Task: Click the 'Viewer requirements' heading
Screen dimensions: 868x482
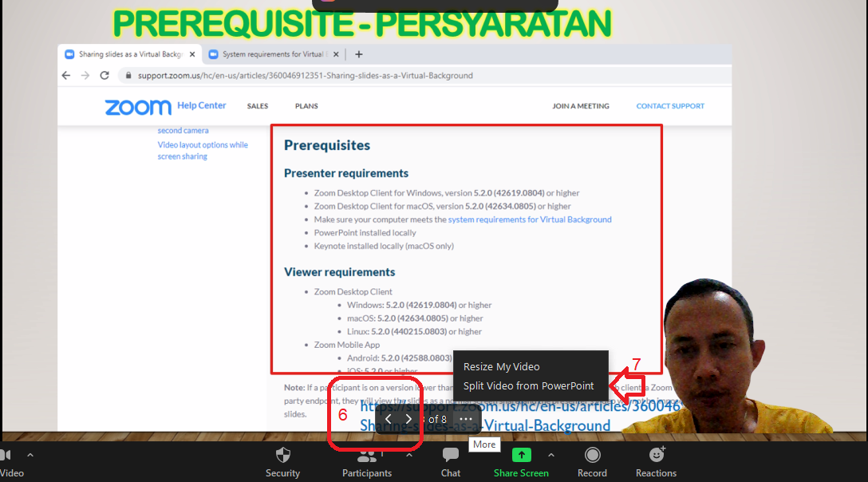Action: tap(339, 272)
